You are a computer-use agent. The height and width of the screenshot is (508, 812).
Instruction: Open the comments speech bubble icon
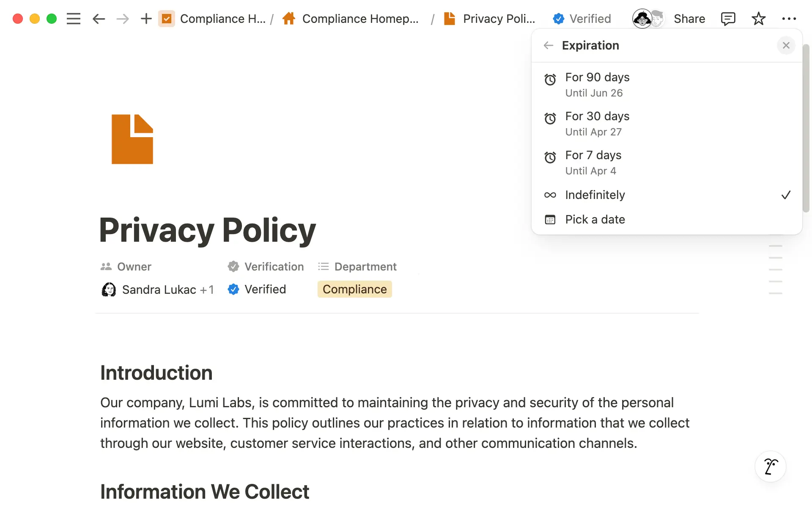[728, 19]
